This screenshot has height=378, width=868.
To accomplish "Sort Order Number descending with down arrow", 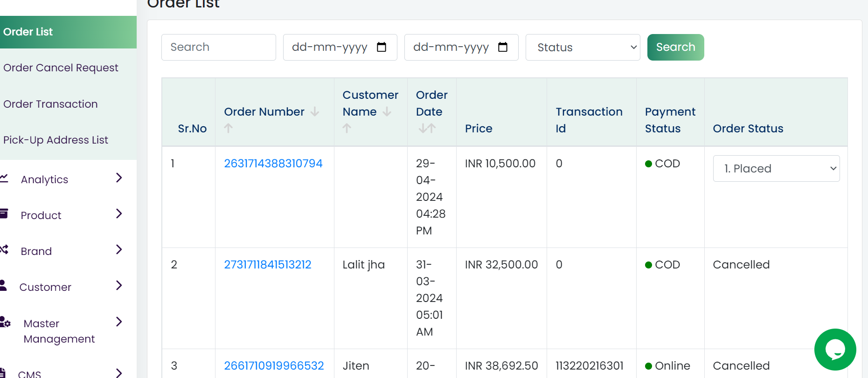I will point(315,112).
